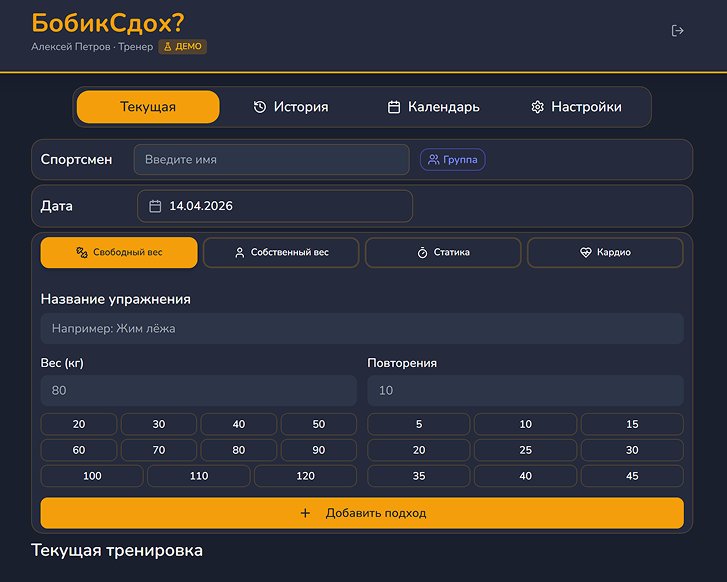
Task: Switch to the Календарь tab
Action: 433,107
